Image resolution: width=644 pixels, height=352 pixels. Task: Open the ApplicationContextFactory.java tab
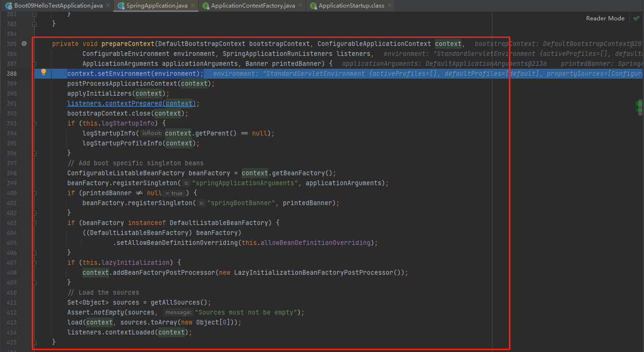coord(253,6)
